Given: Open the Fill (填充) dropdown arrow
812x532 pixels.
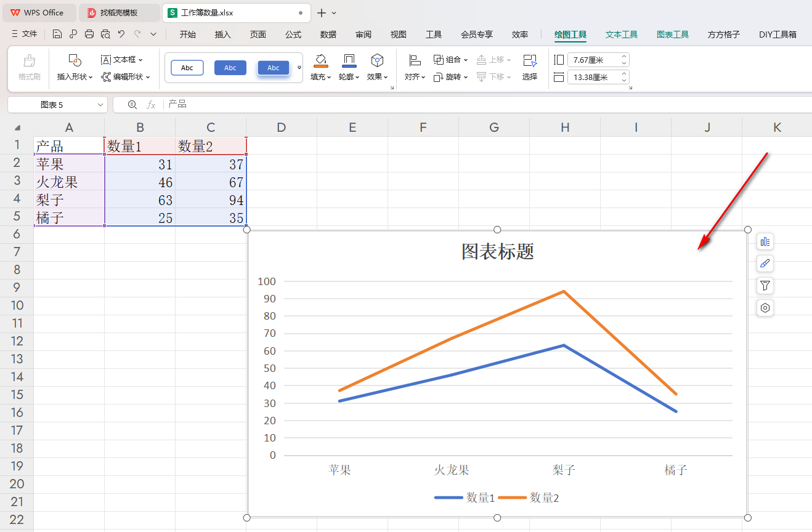Looking at the screenshot, I should pos(330,77).
